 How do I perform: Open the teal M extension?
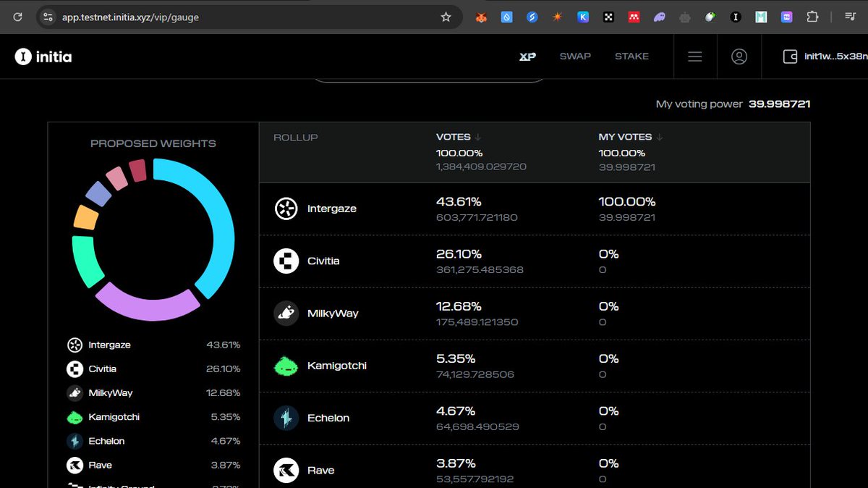[x=761, y=17]
